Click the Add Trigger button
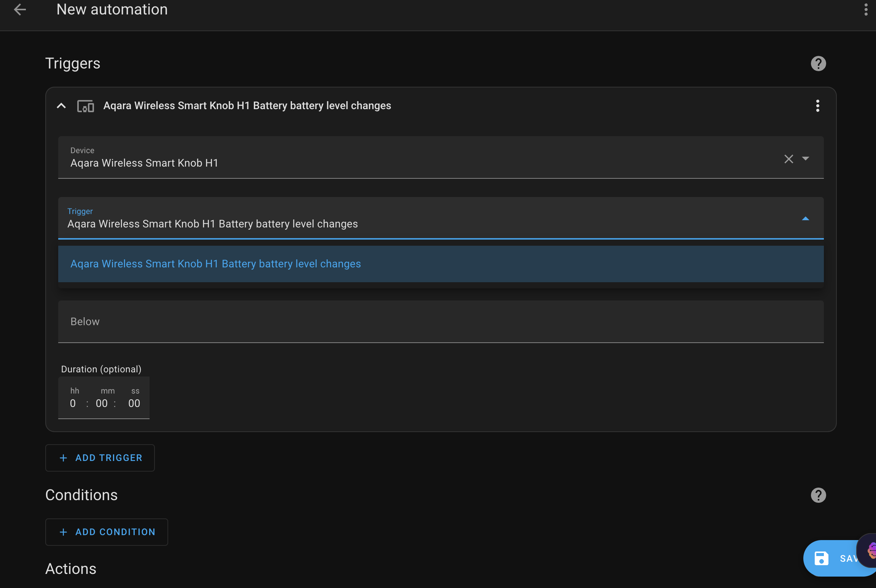The width and height of the screenshot is (876, 588). coord(100,458)
